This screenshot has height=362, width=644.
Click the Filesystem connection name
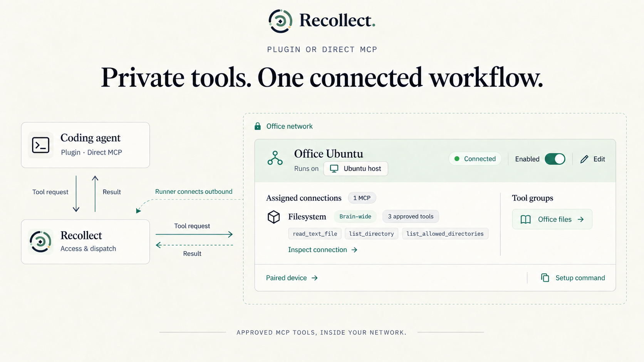click(x=307, y=217)
